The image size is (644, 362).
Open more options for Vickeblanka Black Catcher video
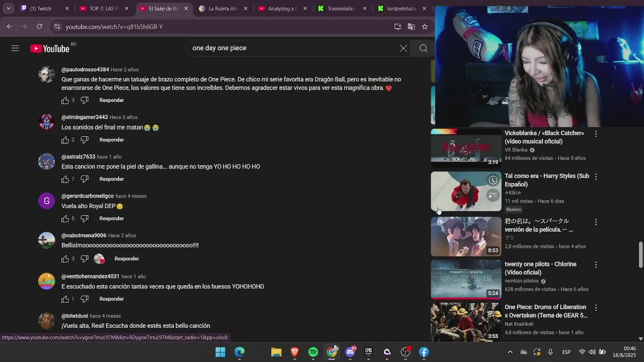click(596, 134)
